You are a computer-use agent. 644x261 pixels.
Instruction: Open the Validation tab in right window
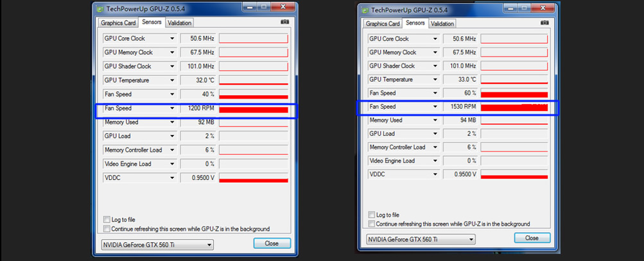click(x=442, y=24)
